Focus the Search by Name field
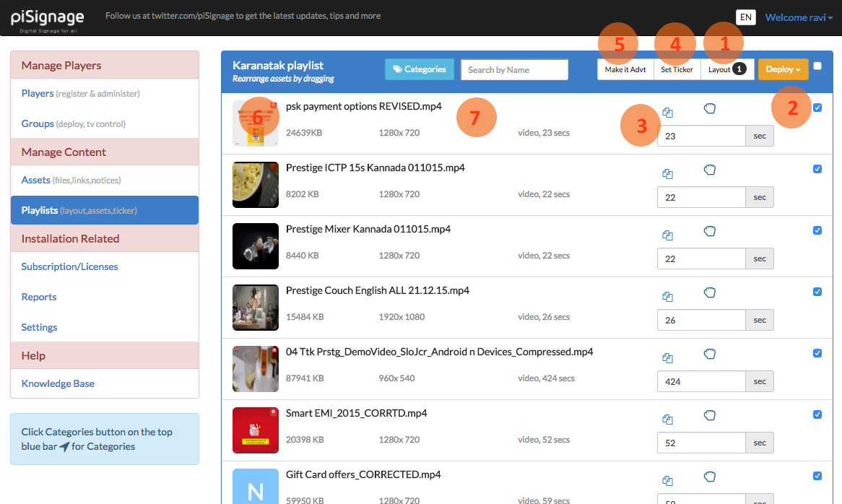The image size is (842, 504). click(514, 69)
